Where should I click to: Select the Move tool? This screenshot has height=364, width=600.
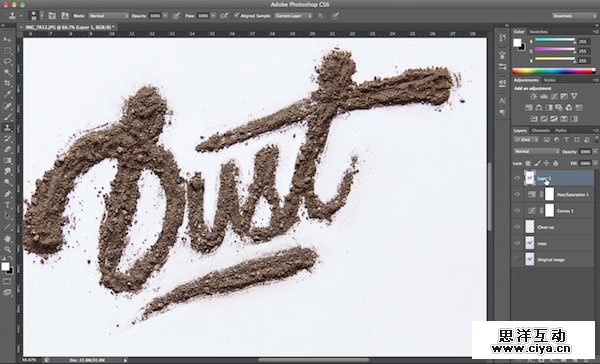tap(7, 40)
